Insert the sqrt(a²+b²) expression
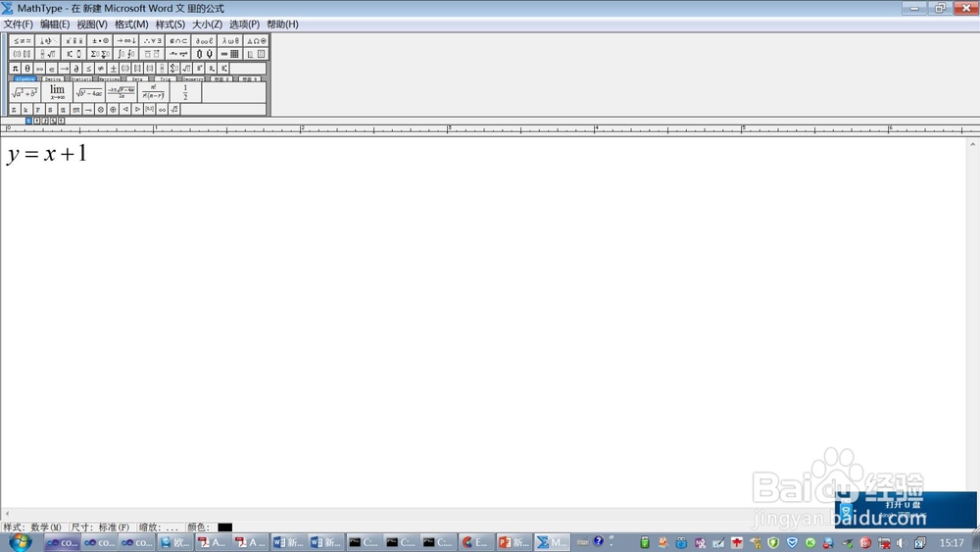Viewport: 980px width, 552px height. [25, 92]
